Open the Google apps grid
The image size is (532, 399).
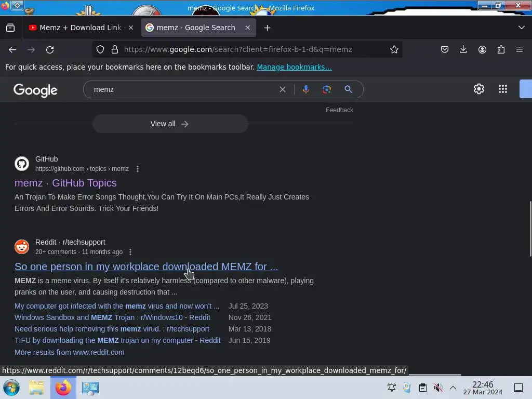(503, 89)
